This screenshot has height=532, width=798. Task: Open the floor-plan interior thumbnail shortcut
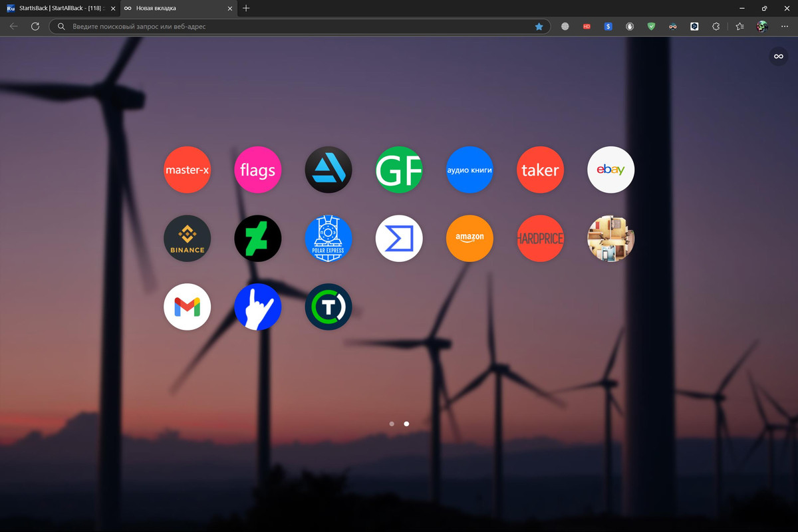click(x=610, y=238)
